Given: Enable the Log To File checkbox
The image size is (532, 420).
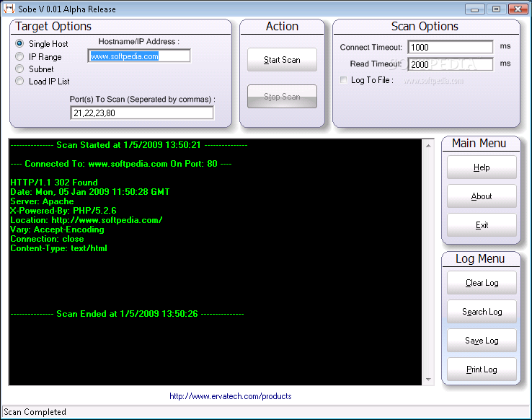Looking at the screenshot, I should click(x=343, y=80).
